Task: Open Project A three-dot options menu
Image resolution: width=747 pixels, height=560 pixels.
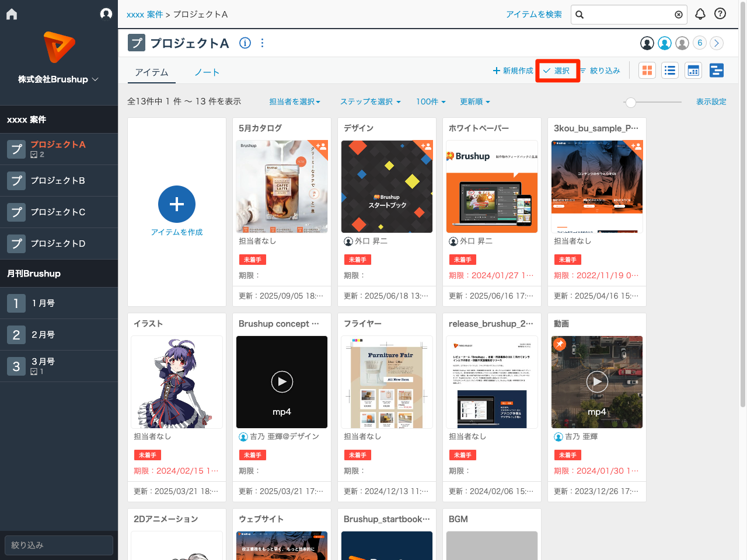Action: [x=262, y=43]
